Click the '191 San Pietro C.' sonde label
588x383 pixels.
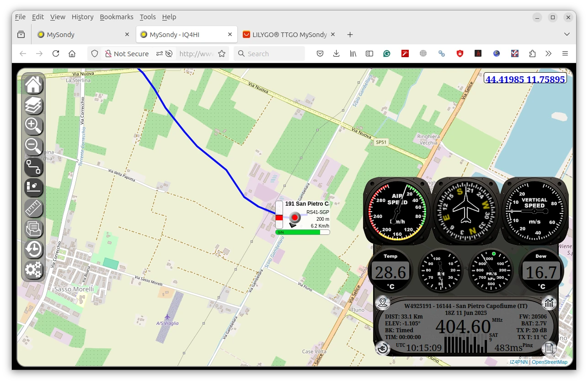(307, 204)
